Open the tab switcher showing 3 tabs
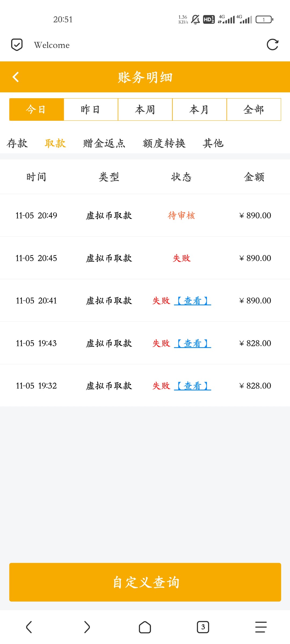This screenshot has height=644, width=290. 203,627
